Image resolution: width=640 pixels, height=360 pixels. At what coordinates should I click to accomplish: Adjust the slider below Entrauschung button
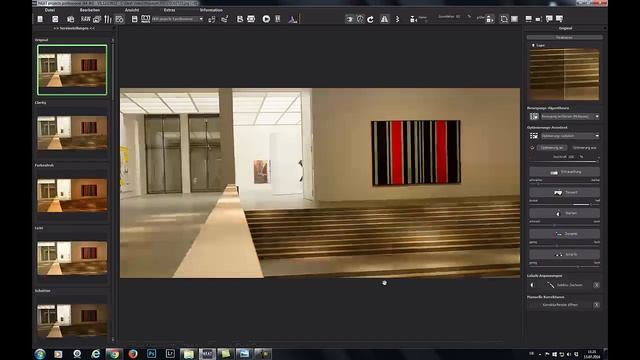click(564, 183)
